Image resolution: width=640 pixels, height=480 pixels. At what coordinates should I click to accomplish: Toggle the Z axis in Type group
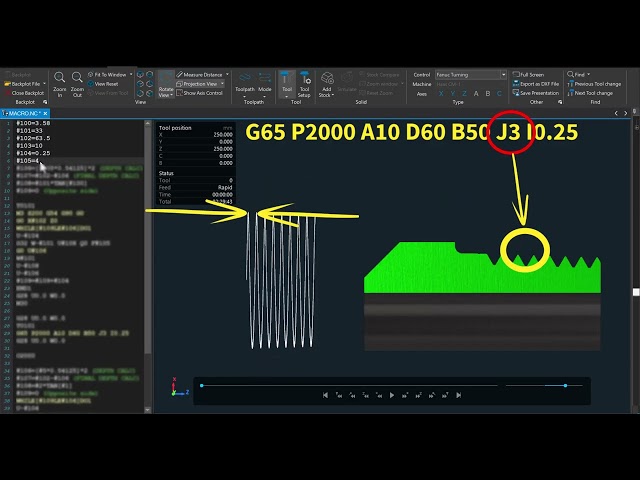[x=464, y=94]
